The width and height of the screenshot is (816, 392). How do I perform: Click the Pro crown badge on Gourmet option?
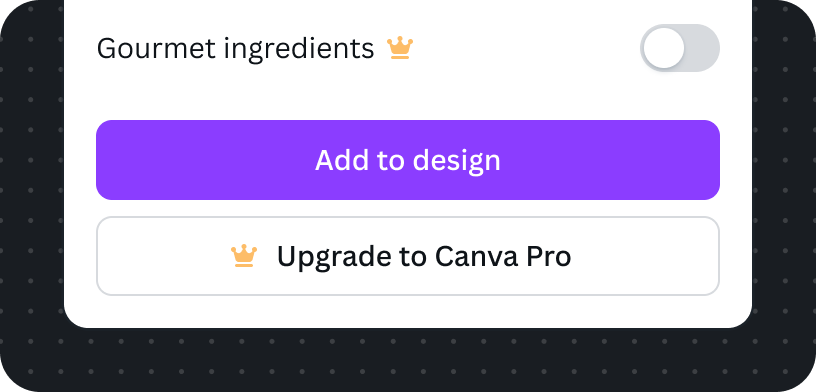click(400, 48)
